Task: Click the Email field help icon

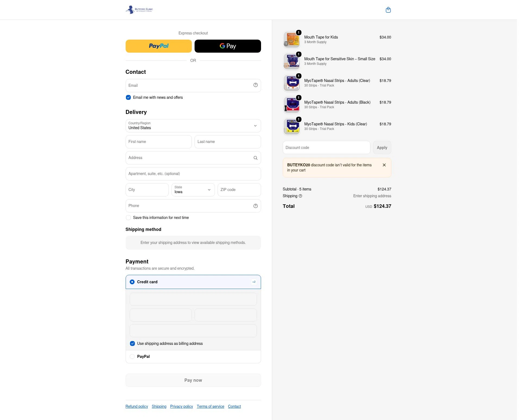Action: click(x=255, y=85)
